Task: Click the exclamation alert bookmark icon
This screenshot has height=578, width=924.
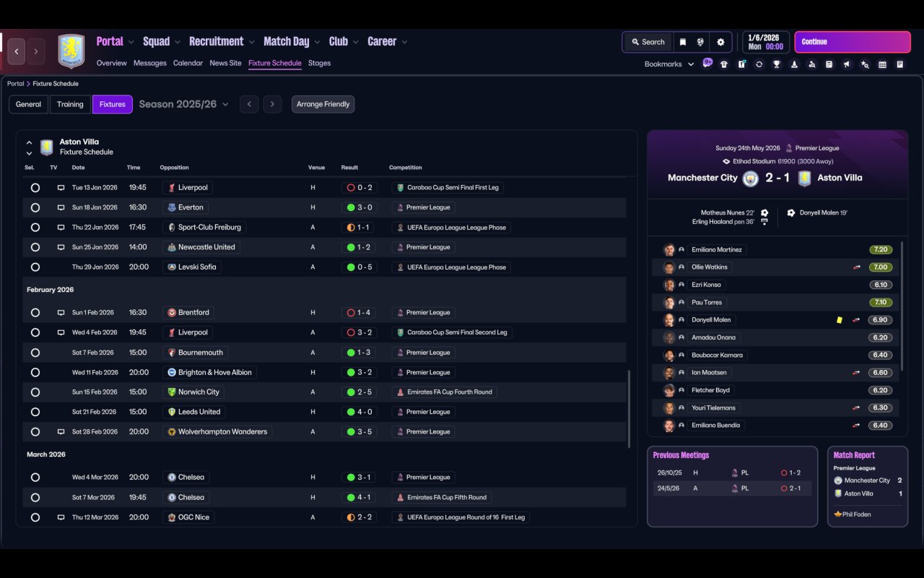Action: [741, 64]
